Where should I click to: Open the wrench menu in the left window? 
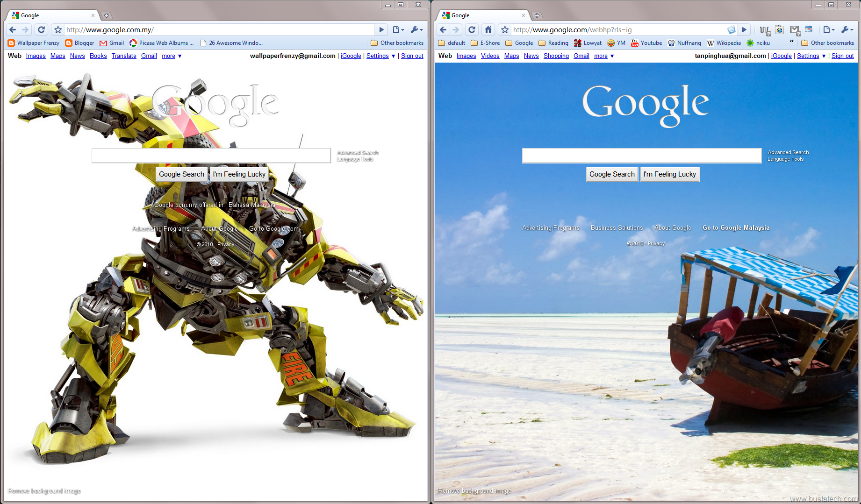(416, 30)
